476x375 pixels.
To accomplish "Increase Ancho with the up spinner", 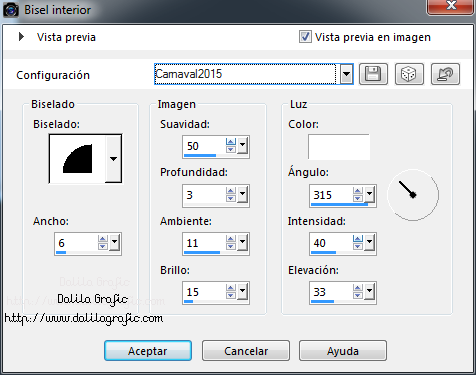I will (103, 239).
